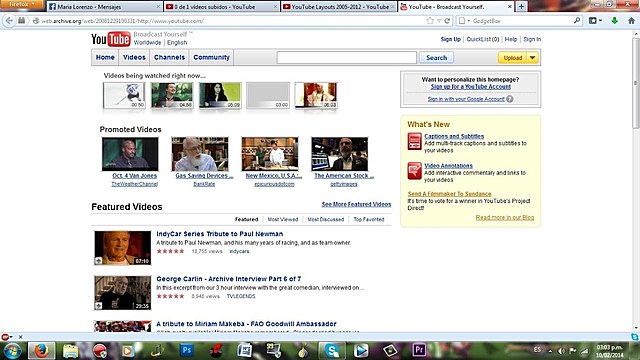
Task: Add Paul Newman video to QuickList plus icon
Action: click(x=98, y=260)
